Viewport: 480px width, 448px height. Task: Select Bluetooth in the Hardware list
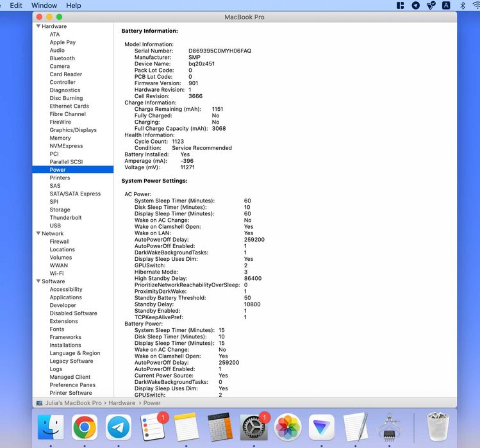(62, 58)
